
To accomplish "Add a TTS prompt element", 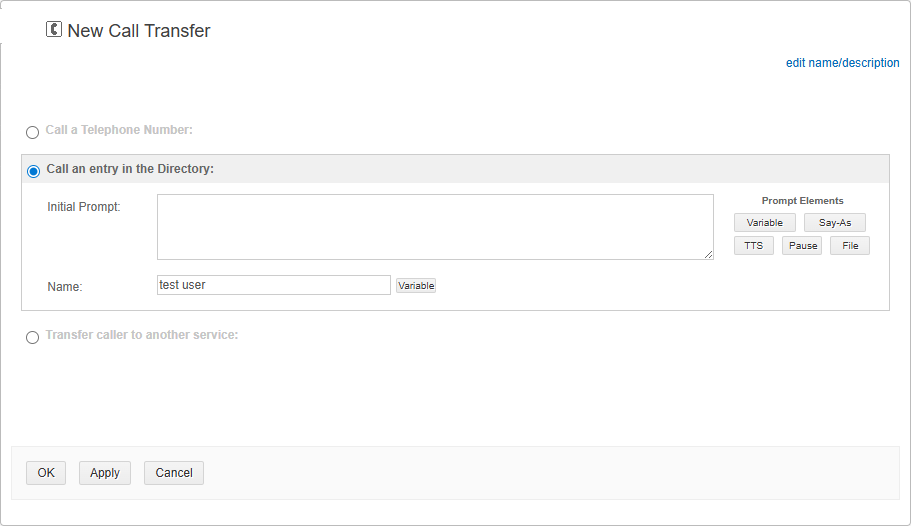I will [x=753, y=246].
